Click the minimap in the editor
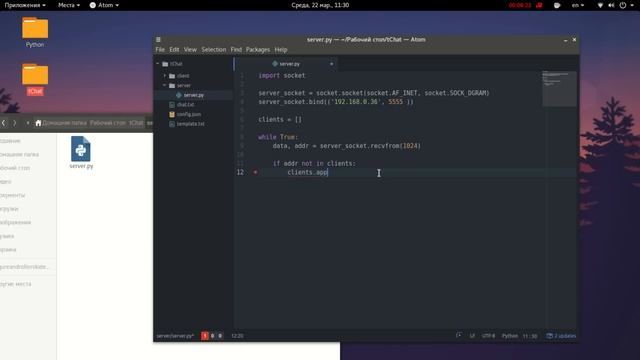The width and height of the screenshot is (640, 360). tap(559, 88)
